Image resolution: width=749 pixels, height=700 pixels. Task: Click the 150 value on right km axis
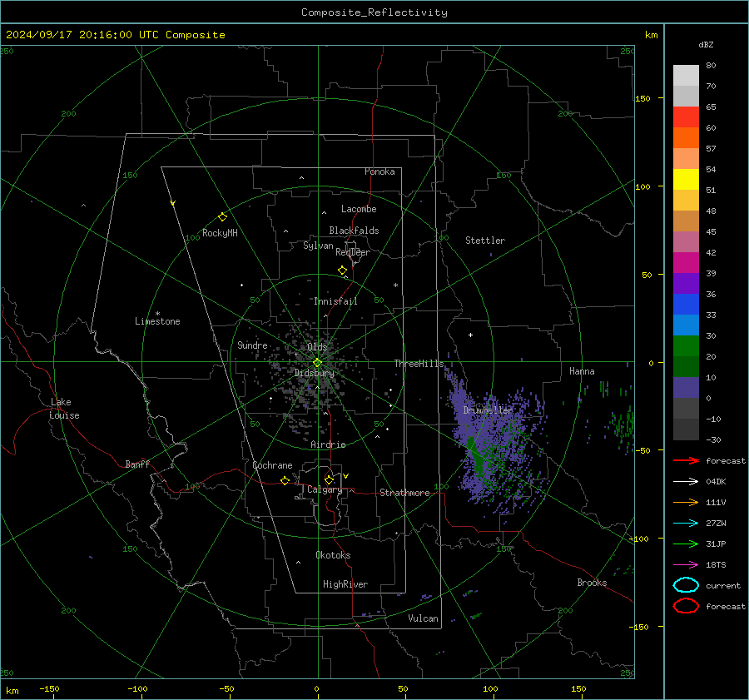coord(642,98)
